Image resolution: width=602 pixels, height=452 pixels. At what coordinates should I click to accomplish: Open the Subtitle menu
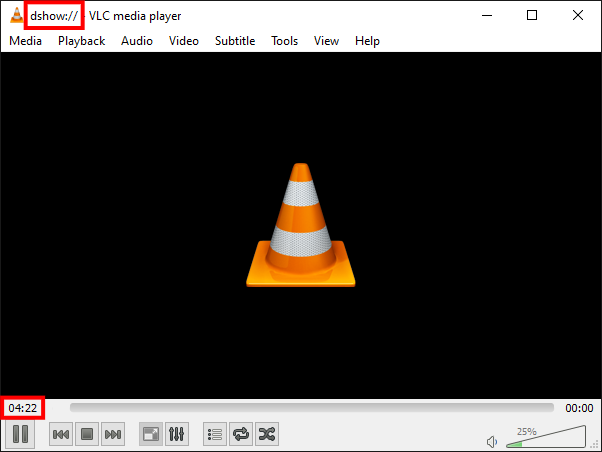pos(235,41)
